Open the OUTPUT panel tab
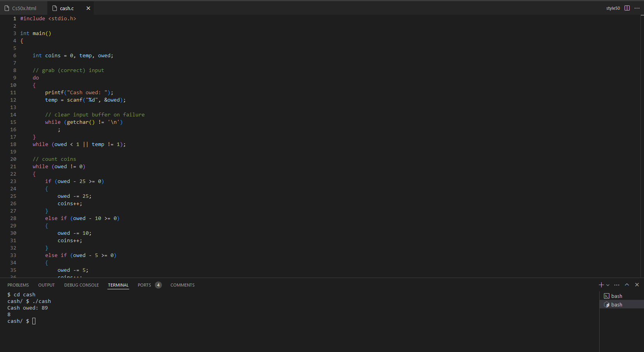This screenshot has height=352, width=644. coord(46,285)
